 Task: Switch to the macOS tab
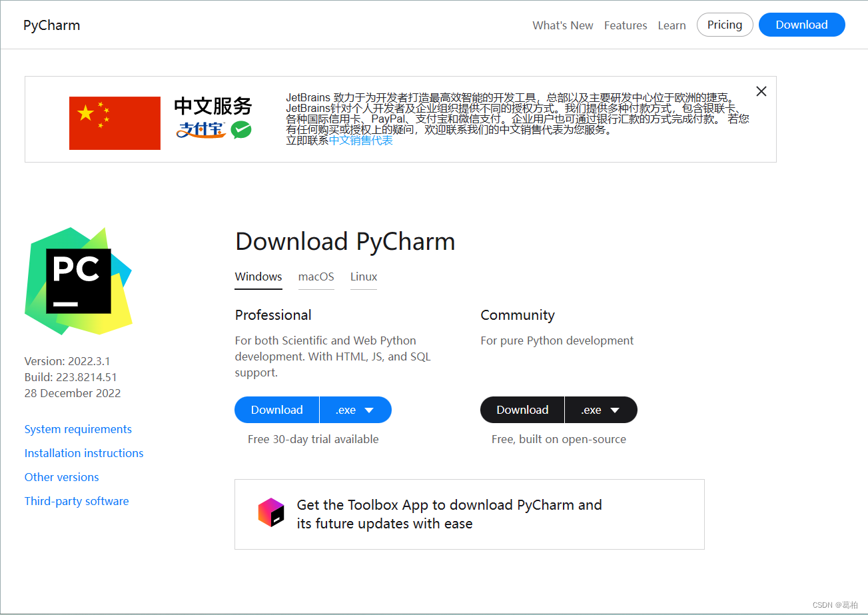tap(316, 277)
